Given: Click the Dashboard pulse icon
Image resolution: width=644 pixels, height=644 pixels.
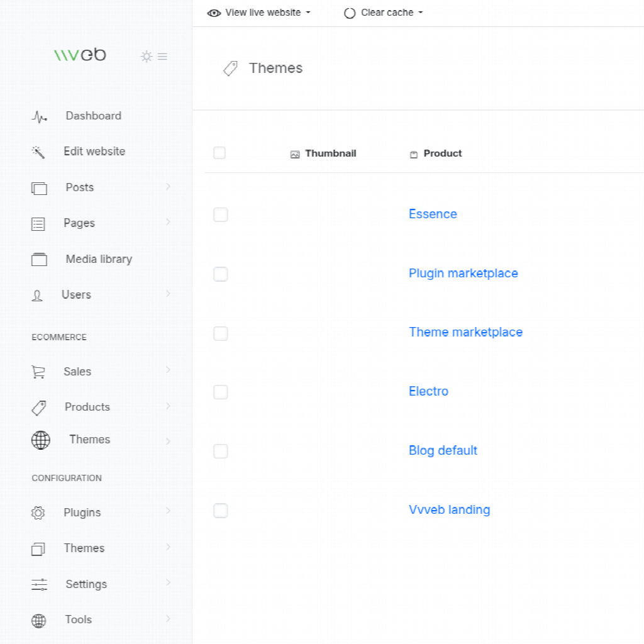Looking at the screenshot, I should point(39,117).
